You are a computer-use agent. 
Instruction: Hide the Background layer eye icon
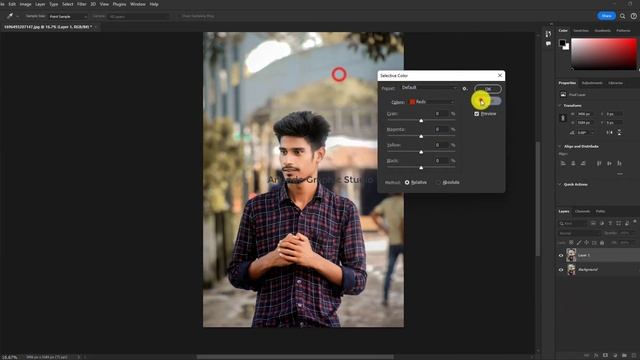(x=561, y=270)
